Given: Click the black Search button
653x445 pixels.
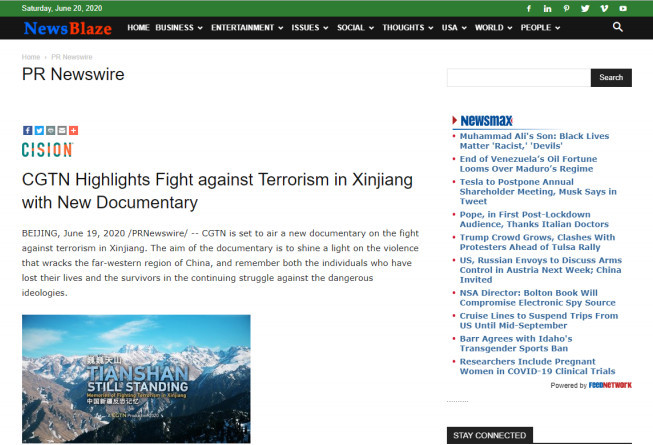Looking at the screenshot, I should coord(611,77).
